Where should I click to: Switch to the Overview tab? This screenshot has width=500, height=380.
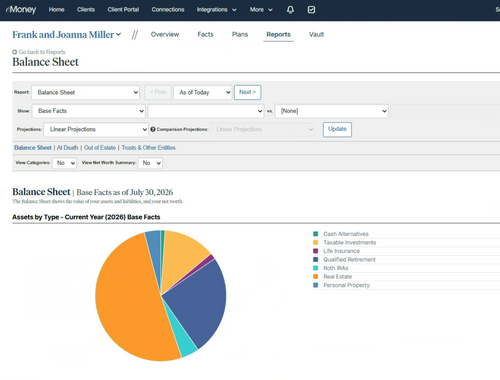165,34
